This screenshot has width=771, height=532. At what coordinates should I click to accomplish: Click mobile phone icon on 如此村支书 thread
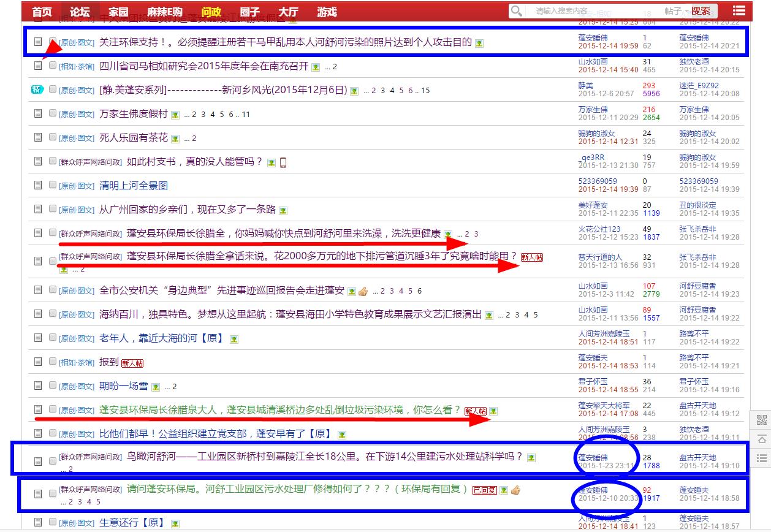pos(283,162)
